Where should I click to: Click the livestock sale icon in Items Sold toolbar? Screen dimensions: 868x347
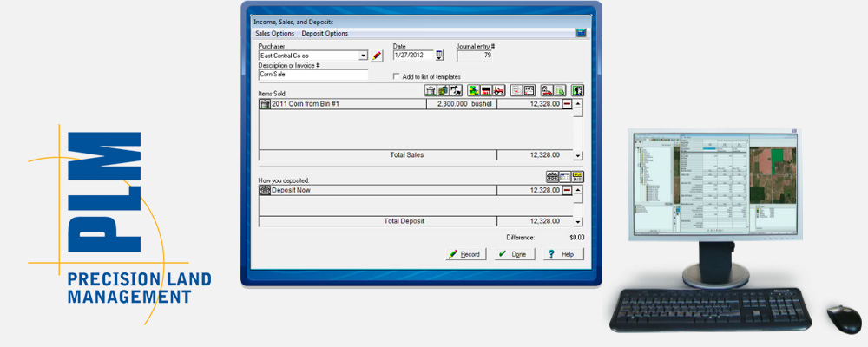[456, 90]
